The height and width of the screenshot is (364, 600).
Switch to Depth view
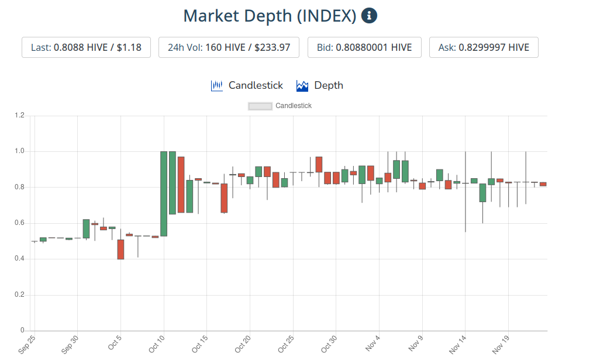[x=329, y=85]
